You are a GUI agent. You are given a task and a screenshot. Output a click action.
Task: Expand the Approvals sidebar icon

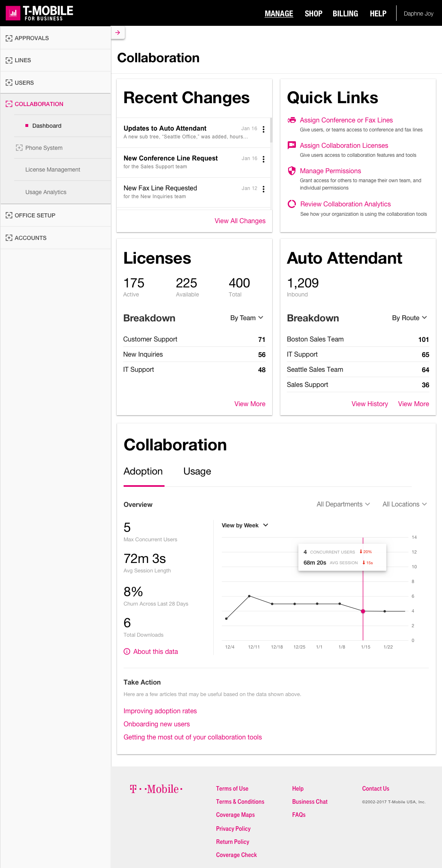(9, 38)
